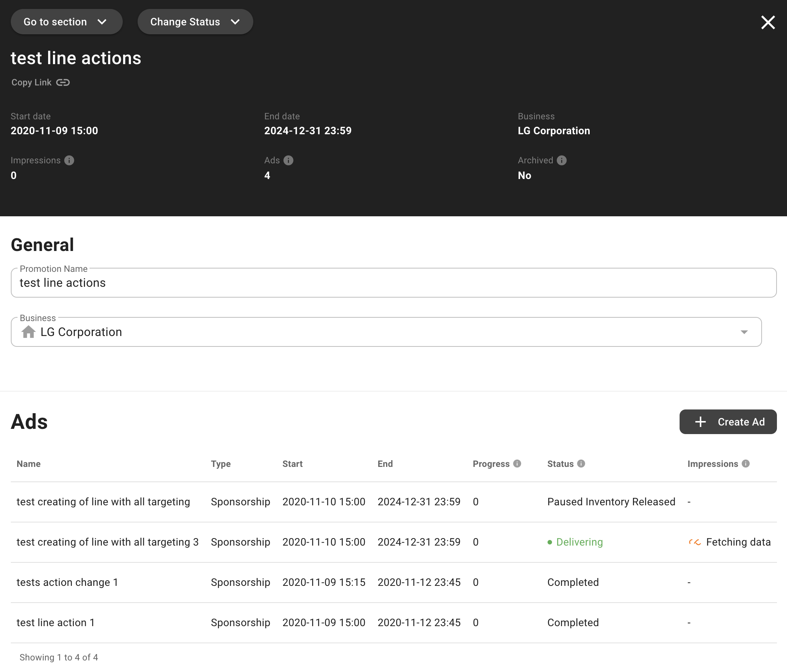Open the 'tests action change 1' ad row

tap(67, 582)
